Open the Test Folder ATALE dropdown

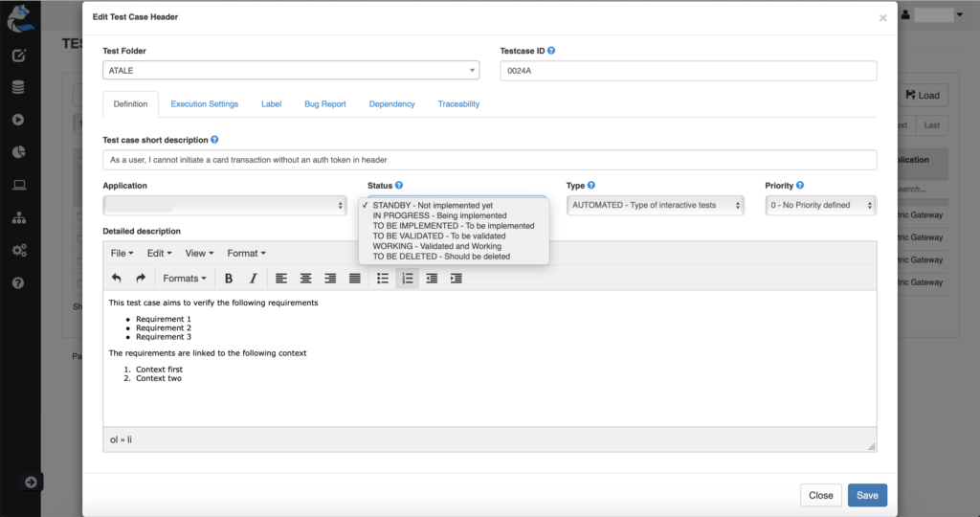(291, 71)
